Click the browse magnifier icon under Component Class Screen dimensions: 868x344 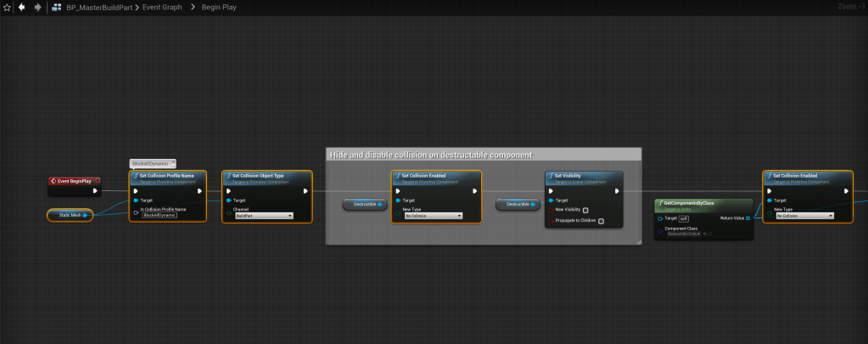[708, 233]
